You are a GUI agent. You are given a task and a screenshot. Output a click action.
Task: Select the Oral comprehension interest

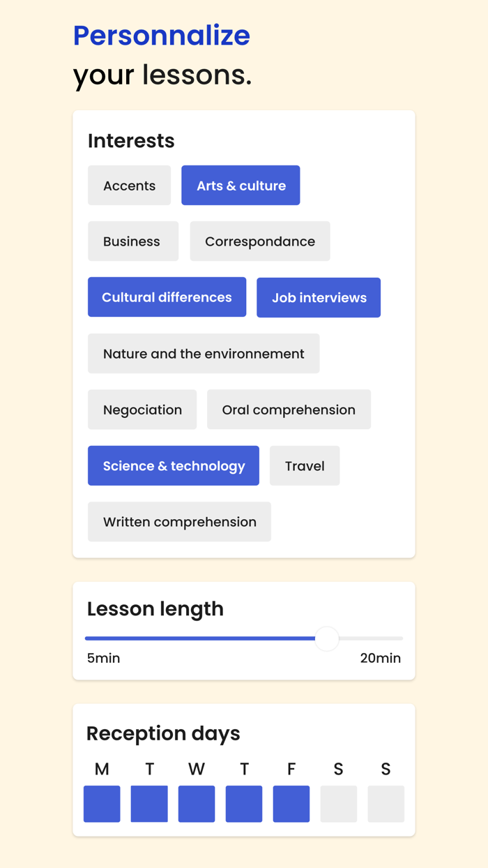(289, 410)
